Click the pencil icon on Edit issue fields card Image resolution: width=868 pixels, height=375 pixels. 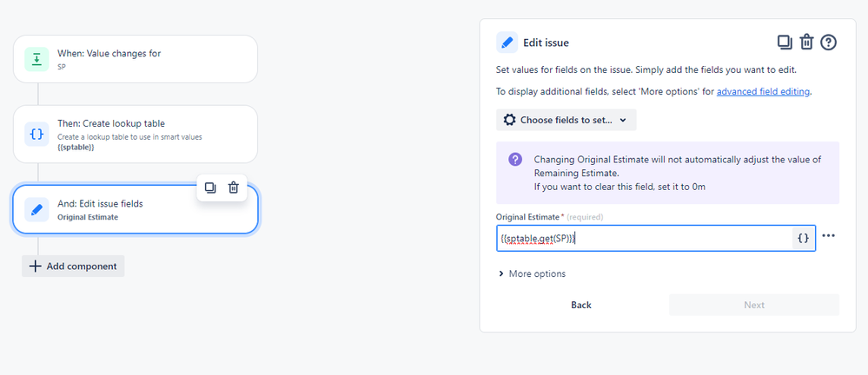[36, 210]
